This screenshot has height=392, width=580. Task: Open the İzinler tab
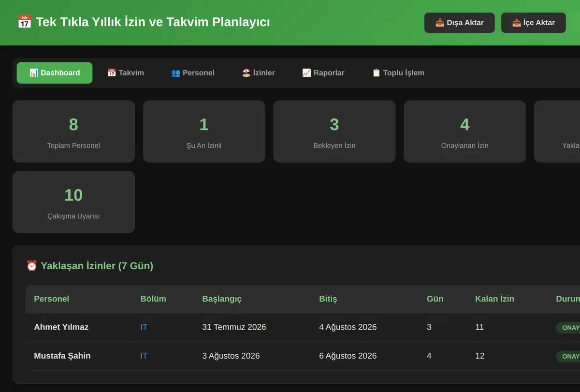(x=259, y=73)
